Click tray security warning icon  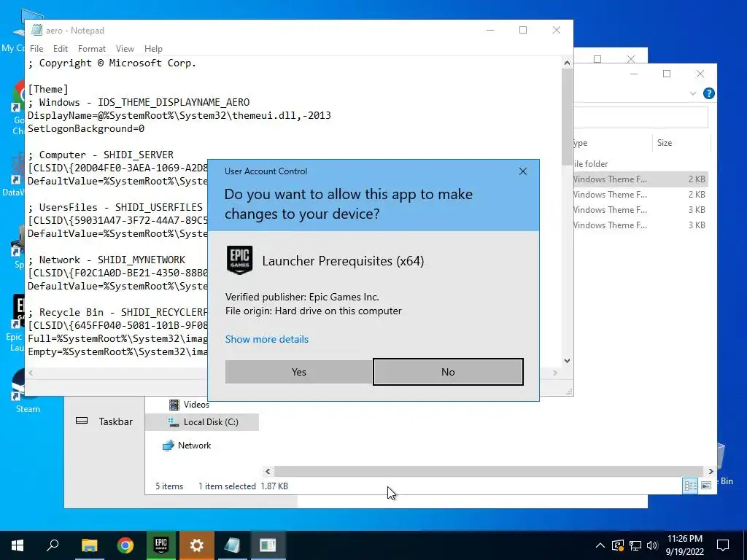click(617, 545)
